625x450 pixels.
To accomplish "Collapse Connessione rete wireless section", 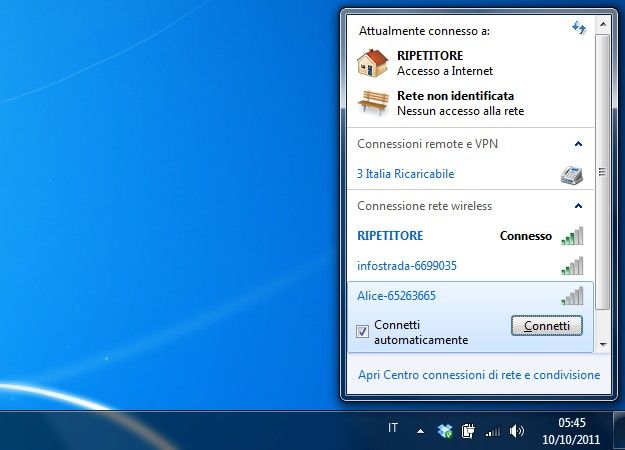I will 578,206.
